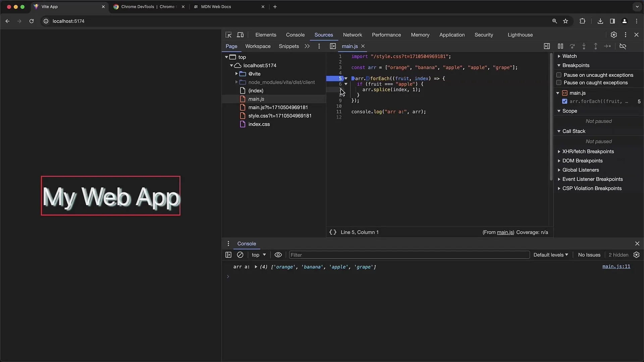This screenshot has width=644, height=362.
Task: Click the pretty print braces icon
Action: click(333, 232)
